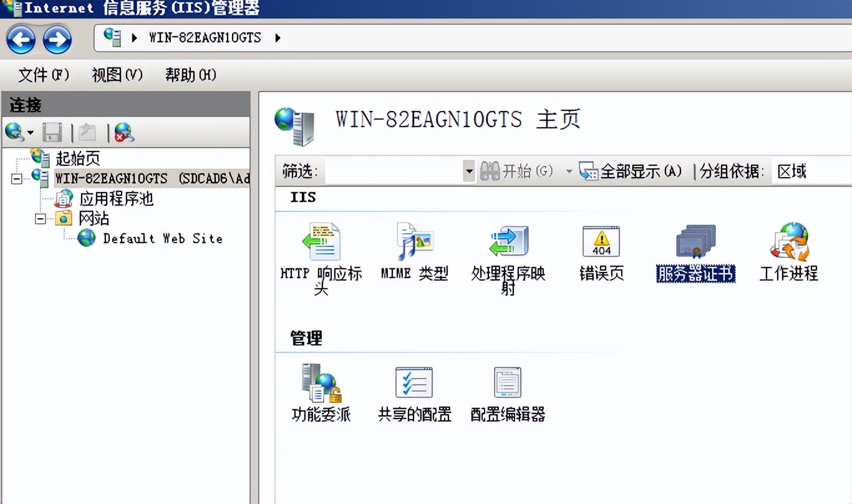Open the 配置编辑器 feature
The image size is (852, 504).
click(508, 393)
